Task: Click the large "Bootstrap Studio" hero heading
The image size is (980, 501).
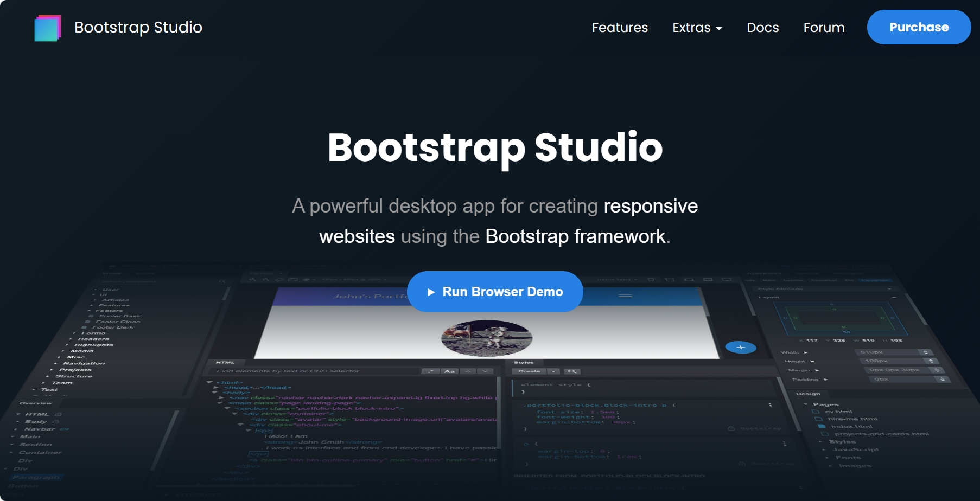Action: click(495, 148)
